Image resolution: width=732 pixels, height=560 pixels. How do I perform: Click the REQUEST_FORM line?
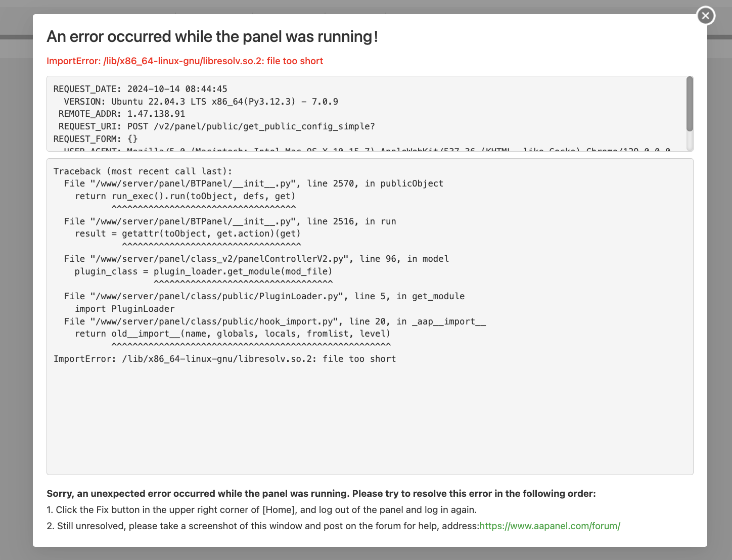(x=96, y=139)
